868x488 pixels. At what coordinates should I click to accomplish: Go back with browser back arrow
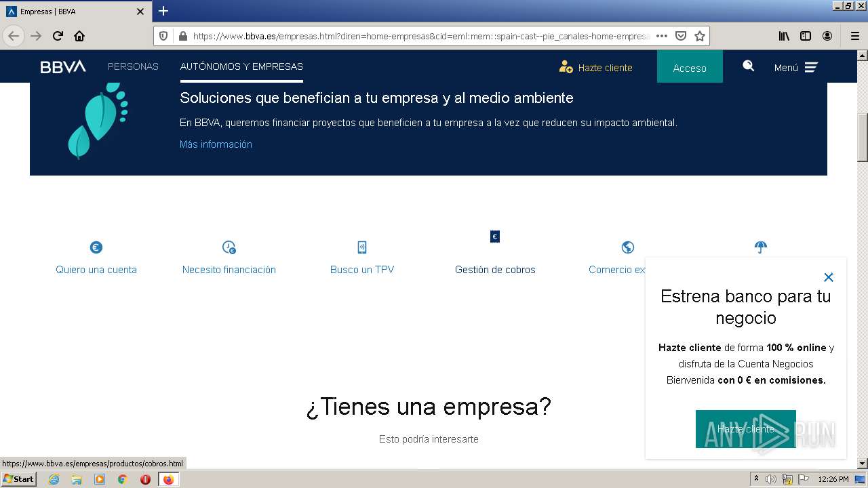(x=14, y=36)
